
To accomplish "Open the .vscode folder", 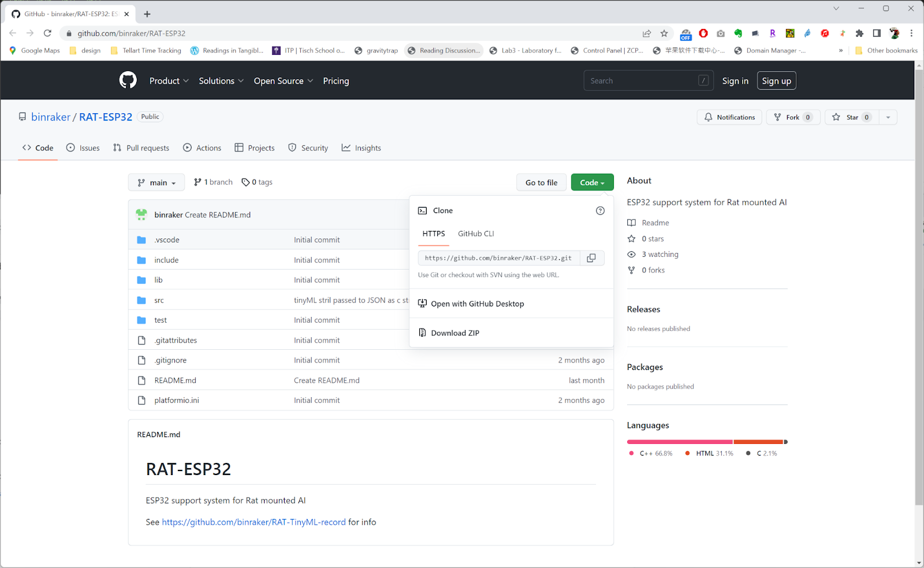I will click(x=167, y=240).
